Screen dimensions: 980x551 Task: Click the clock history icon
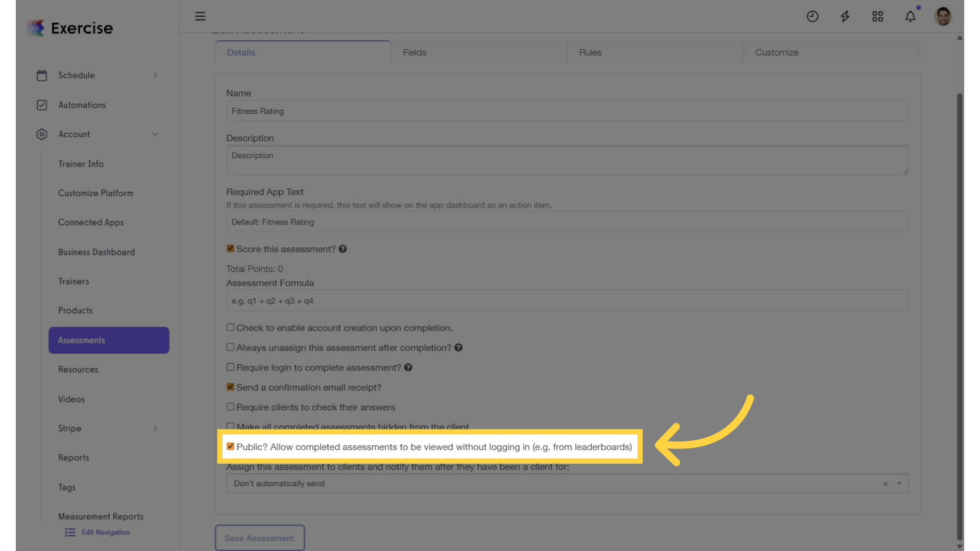(813, 16)
